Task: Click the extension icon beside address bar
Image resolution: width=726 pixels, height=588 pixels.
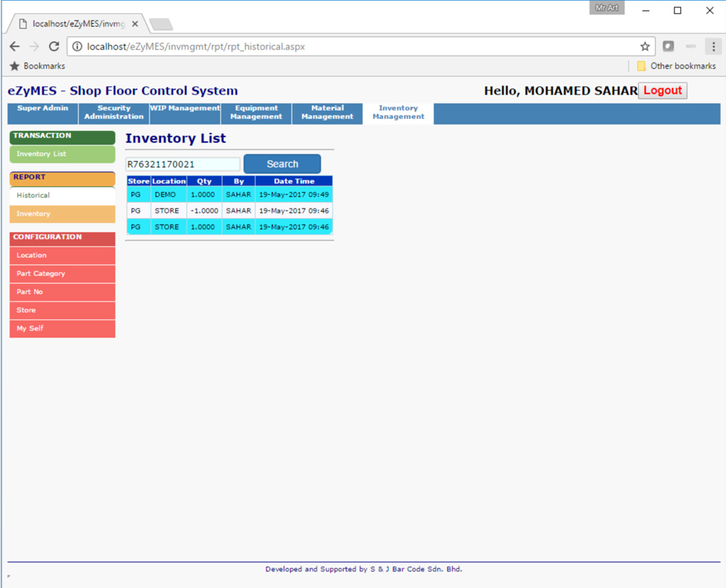Action: coord(669,46)
